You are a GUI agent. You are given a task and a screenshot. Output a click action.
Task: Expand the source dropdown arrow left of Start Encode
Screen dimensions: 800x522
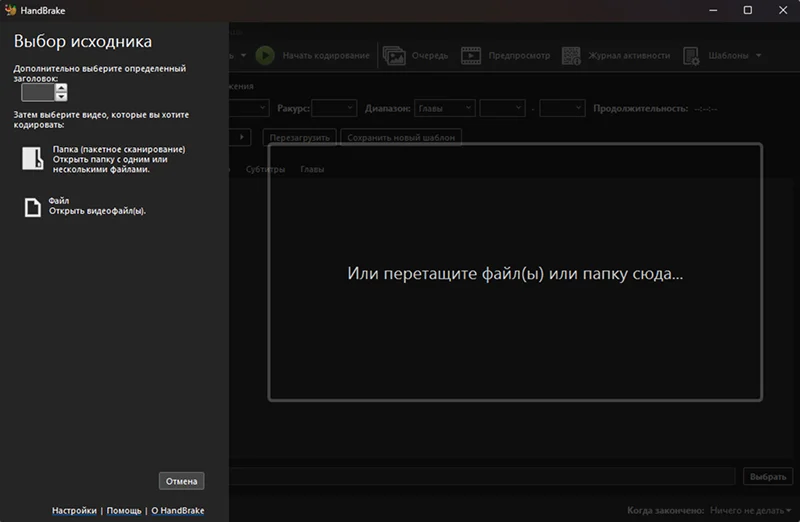pyautogui.click(x=243, y=55)
